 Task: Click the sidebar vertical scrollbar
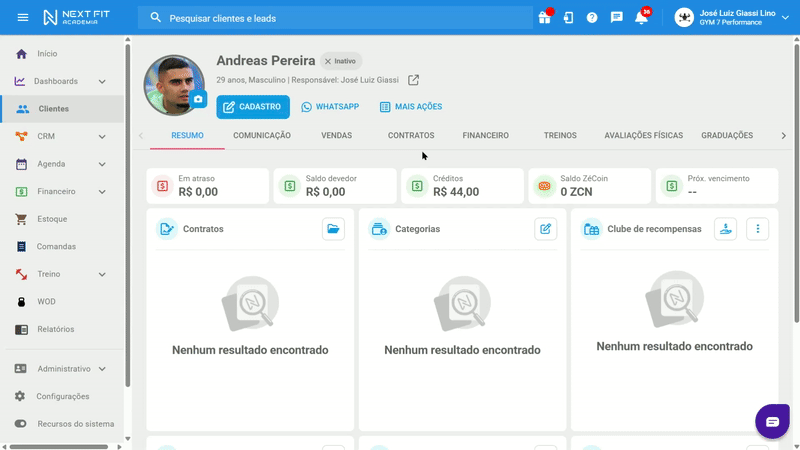(128, 214)
